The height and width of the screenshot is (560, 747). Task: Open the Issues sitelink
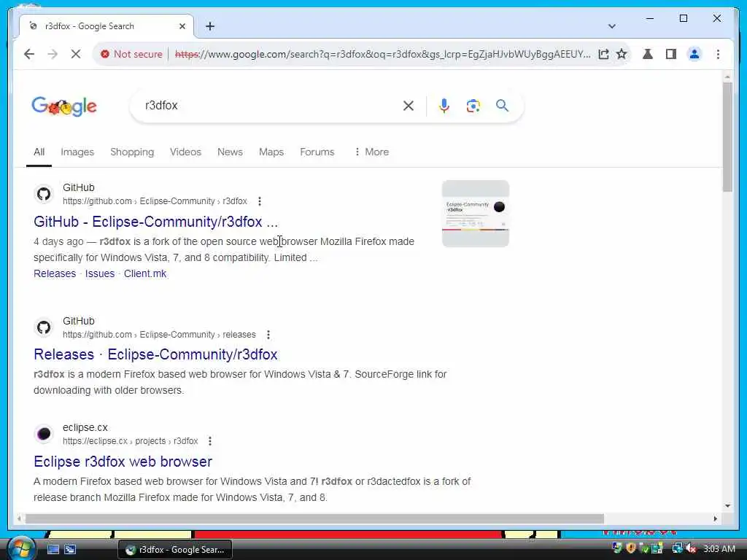pyautogui.click(x=99, y=274)
